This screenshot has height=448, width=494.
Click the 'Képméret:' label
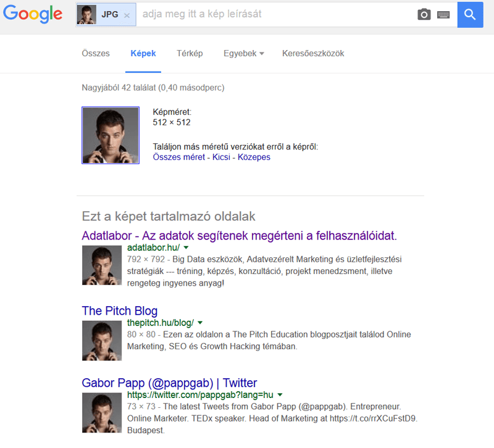172,112
